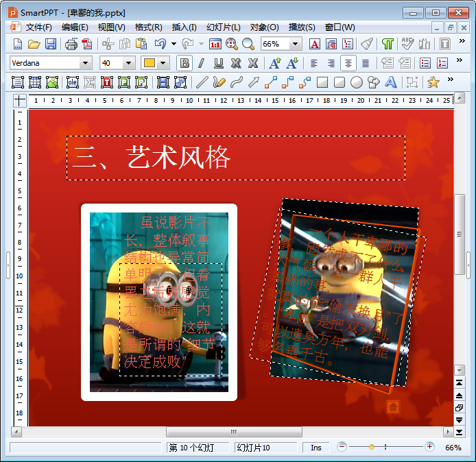Open 编辑(E) menu

(x=75, y=27)
